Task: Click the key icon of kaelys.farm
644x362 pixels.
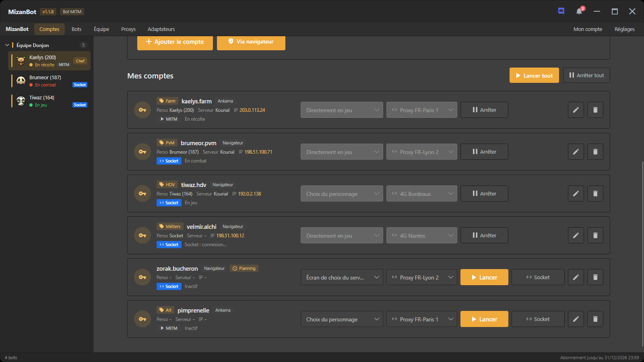Action: point(142,110)
